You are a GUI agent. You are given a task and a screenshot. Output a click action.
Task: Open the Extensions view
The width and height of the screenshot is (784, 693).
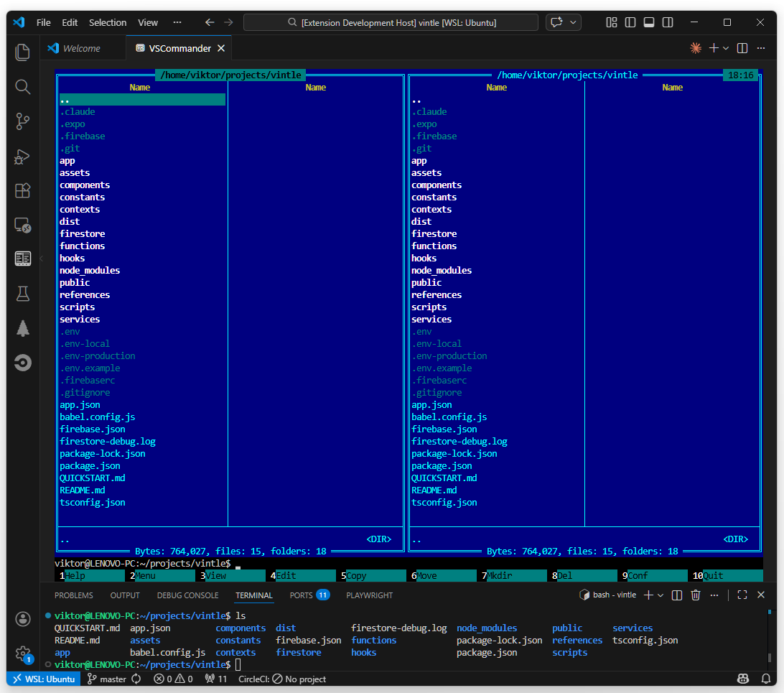click(x=22, y=191)
